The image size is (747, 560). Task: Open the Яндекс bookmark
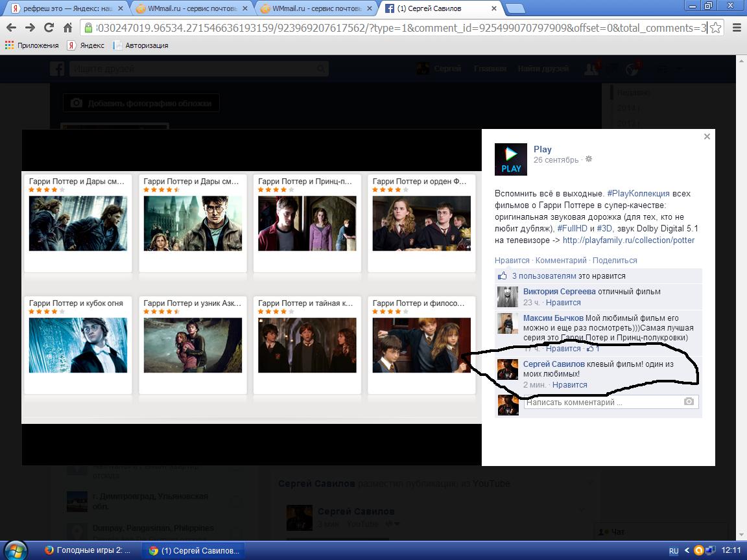(86, 45)
